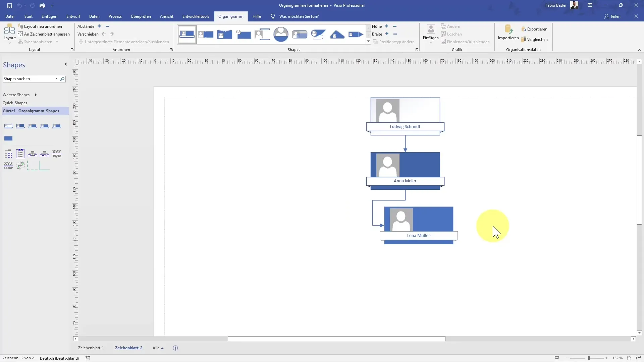Screen dimensions: 644x362
Task: Open the Einfügen picture dropdown
Action: pyautogui.click(x=431, y=35)
